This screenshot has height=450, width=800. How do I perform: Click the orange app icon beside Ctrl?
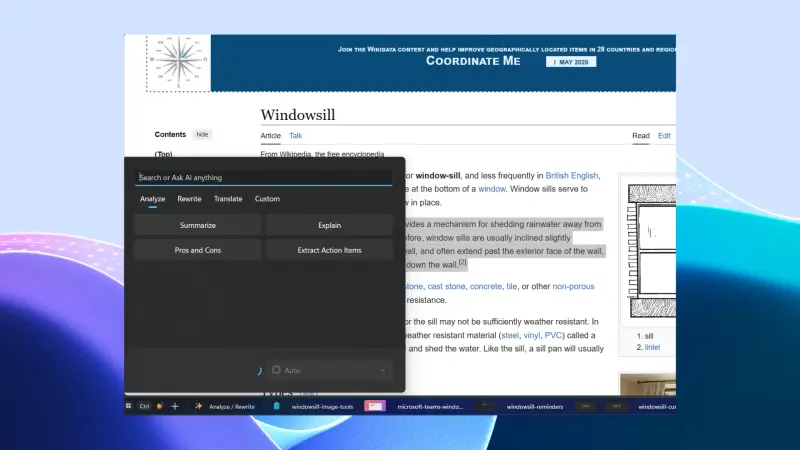[x=160, y=406]
